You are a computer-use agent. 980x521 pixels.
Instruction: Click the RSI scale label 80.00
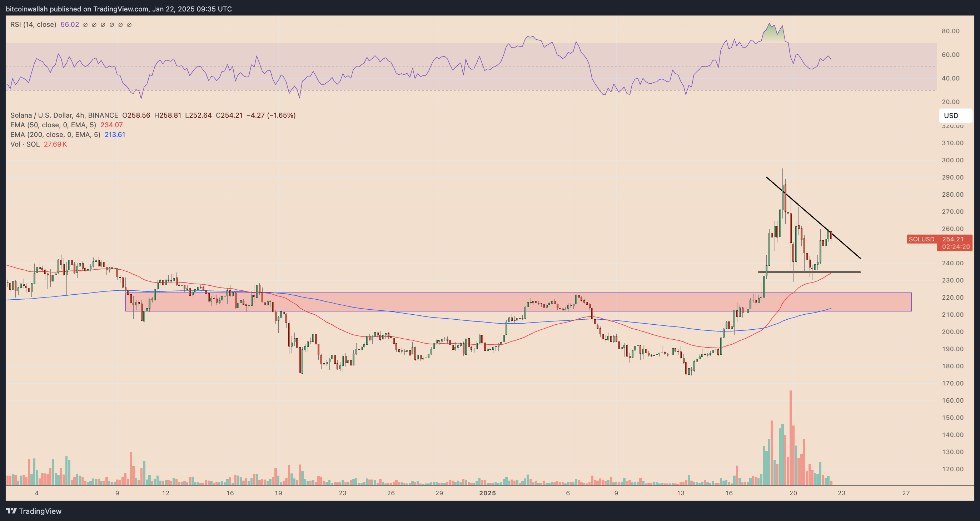point(950,31)
